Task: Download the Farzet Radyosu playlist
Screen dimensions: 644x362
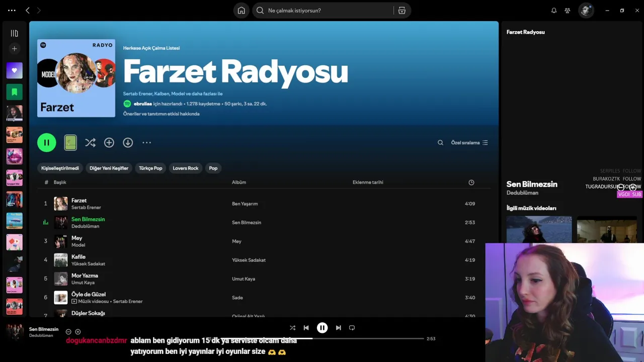Action: pyautogui.click(x=128, y=143)
